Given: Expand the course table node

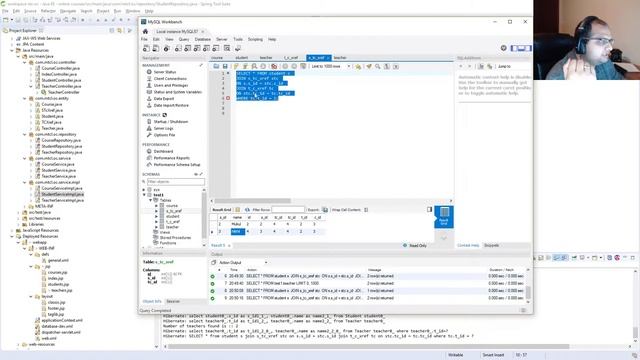Looking at the screenshot, I should click(x=156, y=206).
